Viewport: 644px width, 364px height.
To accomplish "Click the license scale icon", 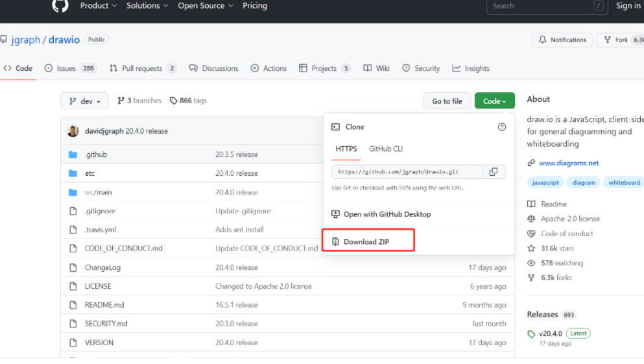I will tap(531, 219).
